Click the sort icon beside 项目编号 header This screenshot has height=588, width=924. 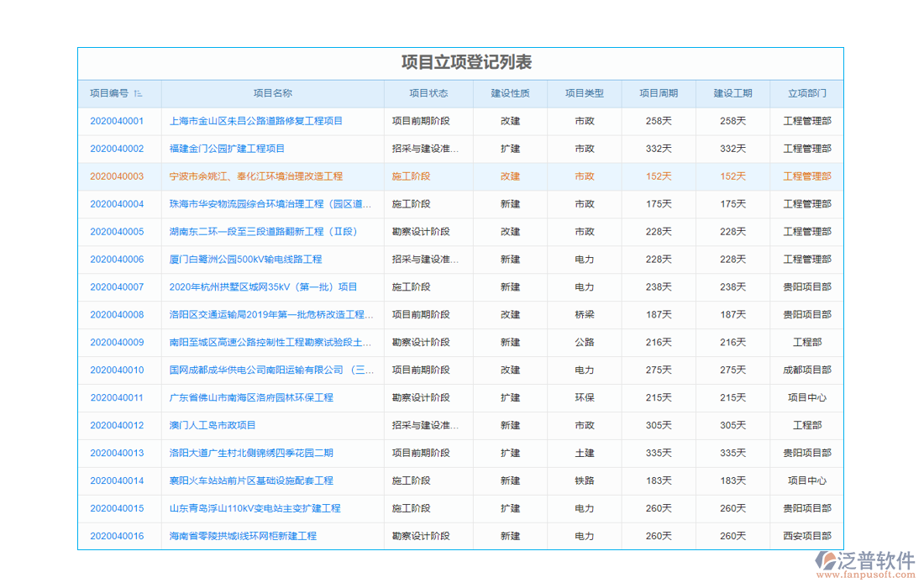point(140,93)
